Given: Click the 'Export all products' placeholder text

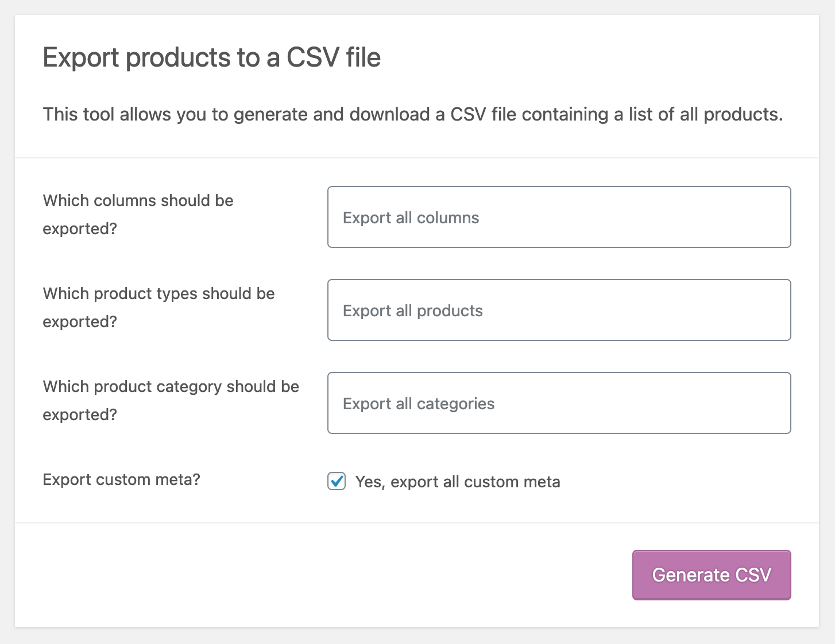Looking at the screenshot, I should click(x=412, y=311).
